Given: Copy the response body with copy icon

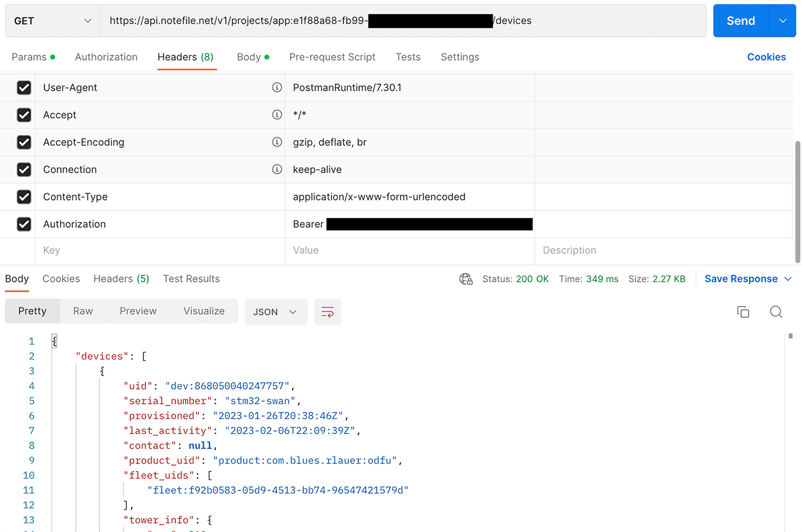Looking at the screenshot, I should pyautogui.click(x=743, y=312).
